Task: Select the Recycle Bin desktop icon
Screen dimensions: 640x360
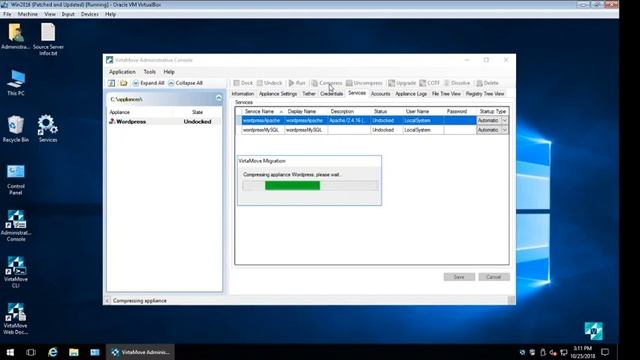Action: pyautogui.click(x=16, y=129)
